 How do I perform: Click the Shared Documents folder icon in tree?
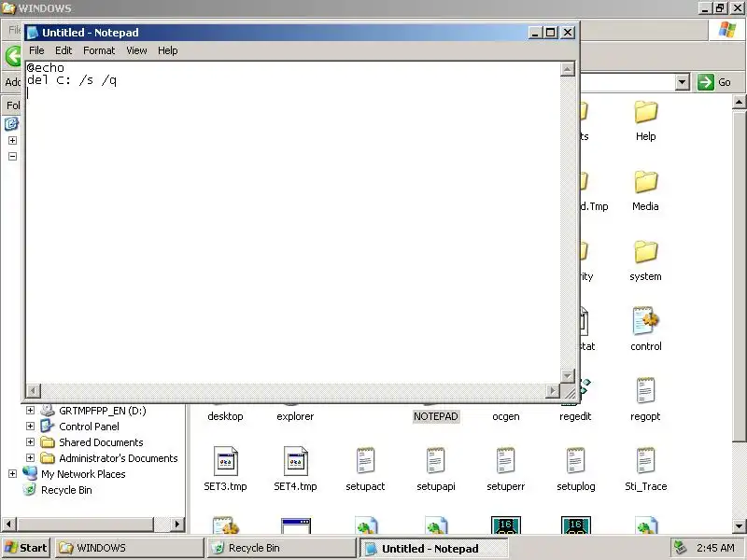point(48,441)
